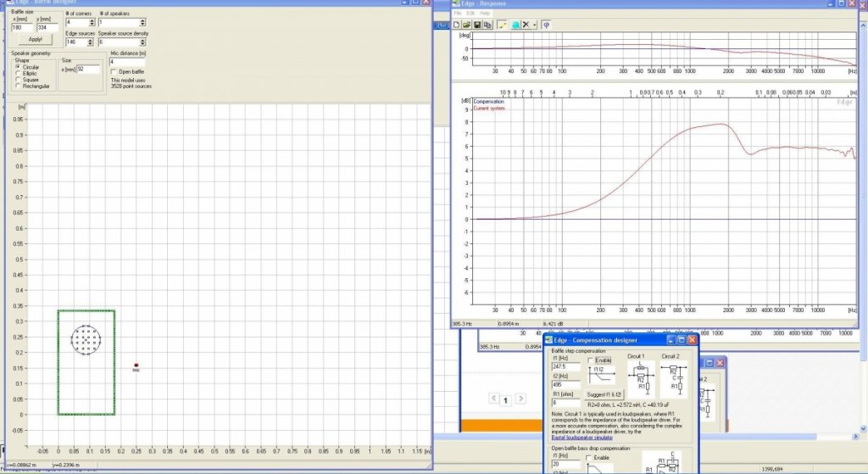Click the # of corners spinner arrows
The image size is (868, 474).
point(92,23)
